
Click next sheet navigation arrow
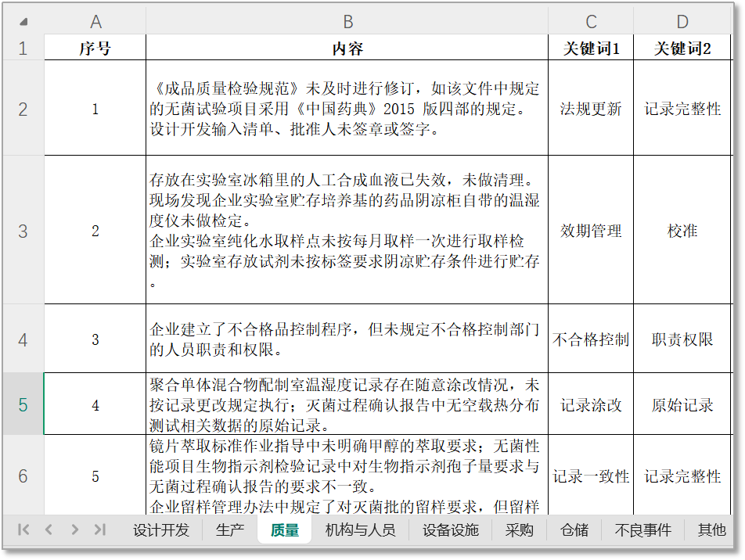pos(74,529)
